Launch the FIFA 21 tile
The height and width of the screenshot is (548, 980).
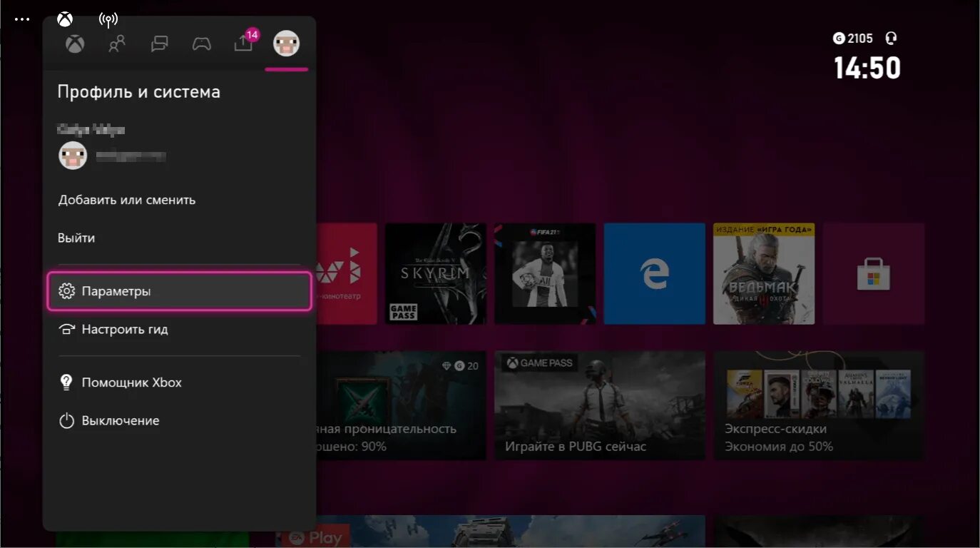tap(545, 274)
